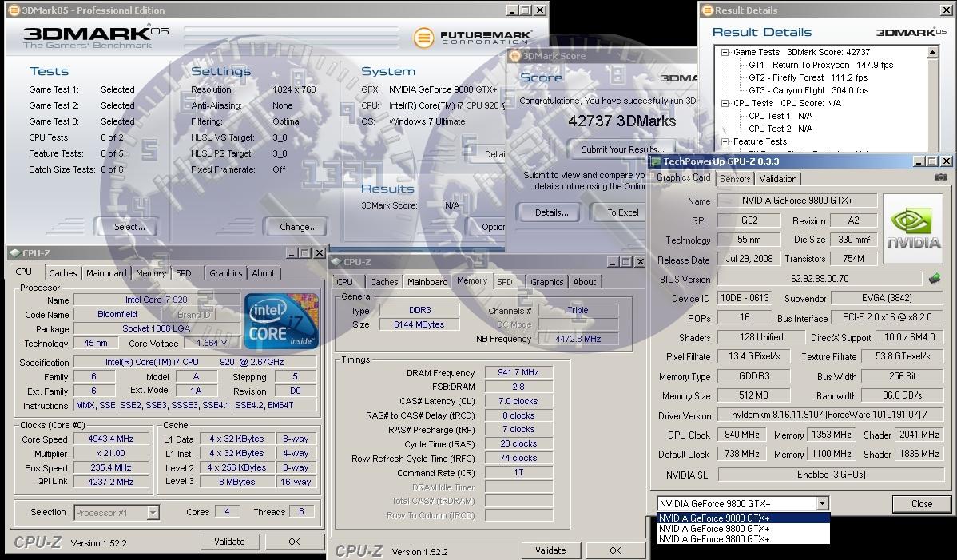Click the GPU Clock 840 MHz value
The height and width of the screenshot is (560, 957).
741,435
